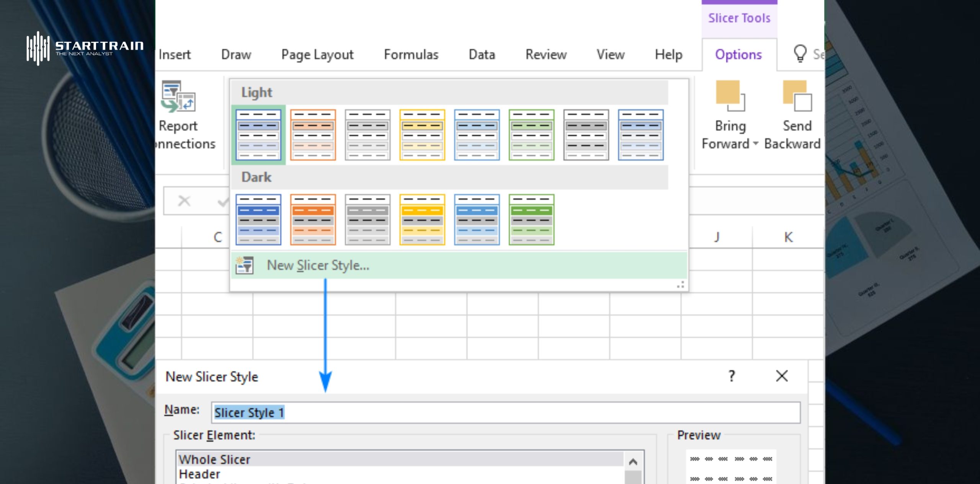Choose New Slicer Style menu entry
This screenshot has width=980, height=484.
pyautogui.click(x=318, y=265)
